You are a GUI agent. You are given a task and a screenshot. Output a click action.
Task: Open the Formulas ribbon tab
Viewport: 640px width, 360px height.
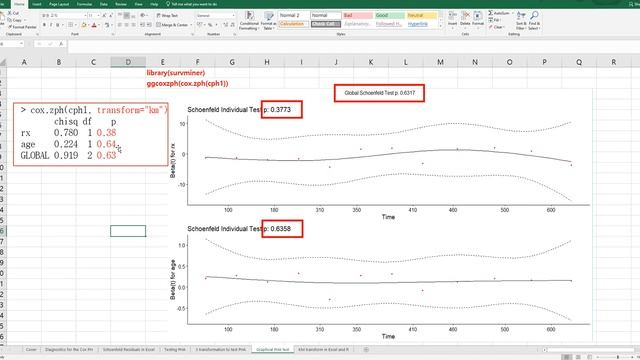click(x=84, y=4)
